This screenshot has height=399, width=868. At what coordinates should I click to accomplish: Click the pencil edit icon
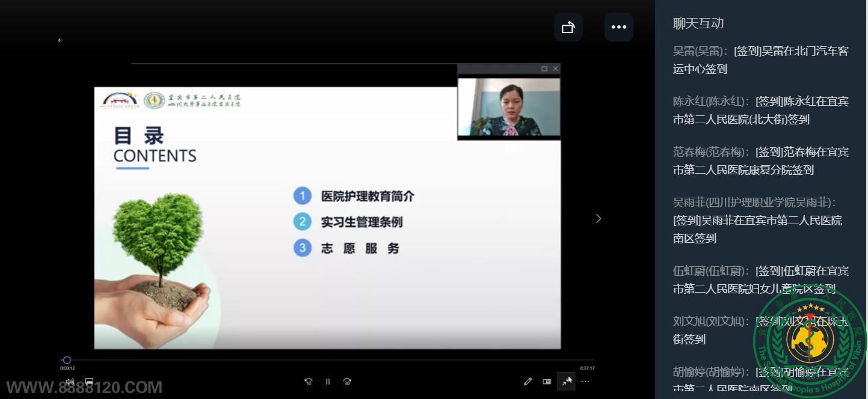(528, 382)
